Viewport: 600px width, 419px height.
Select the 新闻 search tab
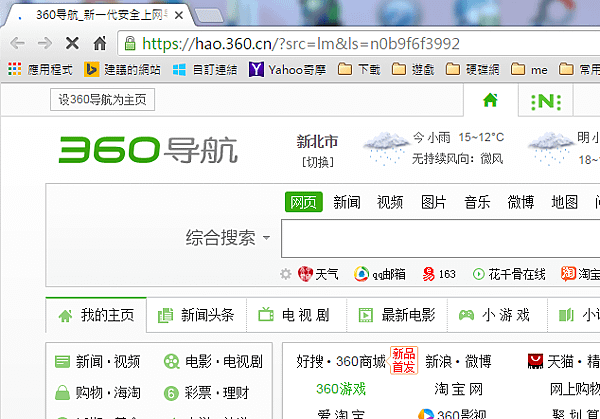click(x=347, y=202)
